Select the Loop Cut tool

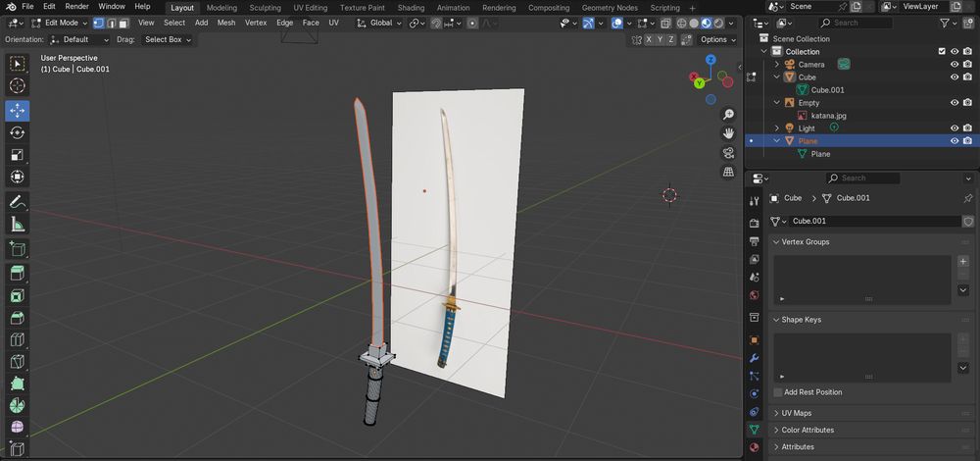18,339
